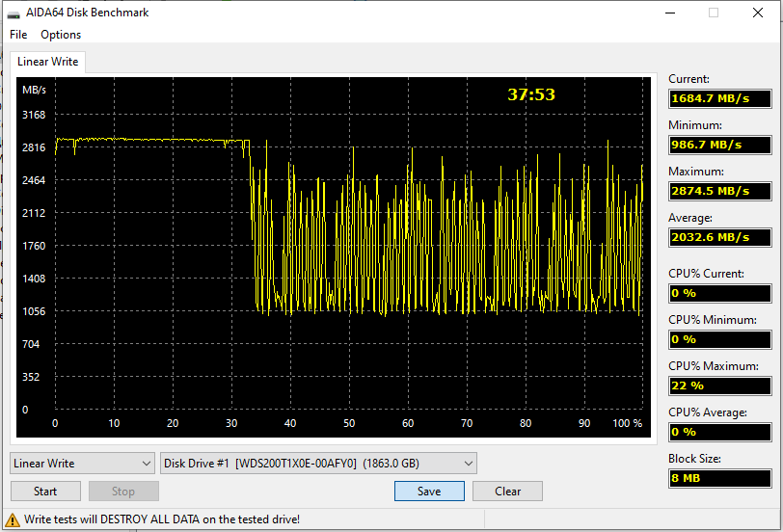This screenshot has width=783, height=532.
Task: Minimize the AIDA64 Disk Benchmark window
Action: [x=670, y=13]
